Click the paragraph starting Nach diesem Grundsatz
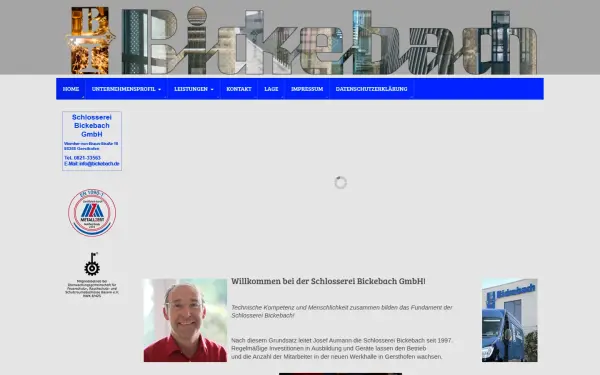Viewport: 600px width, 375px height. pos(342,349)
